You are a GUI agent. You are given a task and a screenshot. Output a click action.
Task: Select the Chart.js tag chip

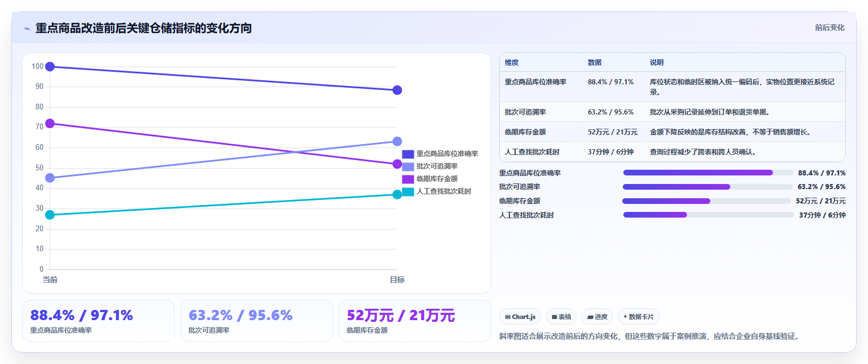click(520, 317)
